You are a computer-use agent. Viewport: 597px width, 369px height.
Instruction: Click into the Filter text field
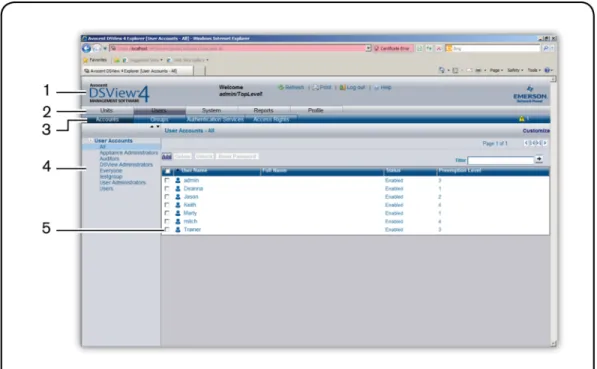(x=500, y=160)
